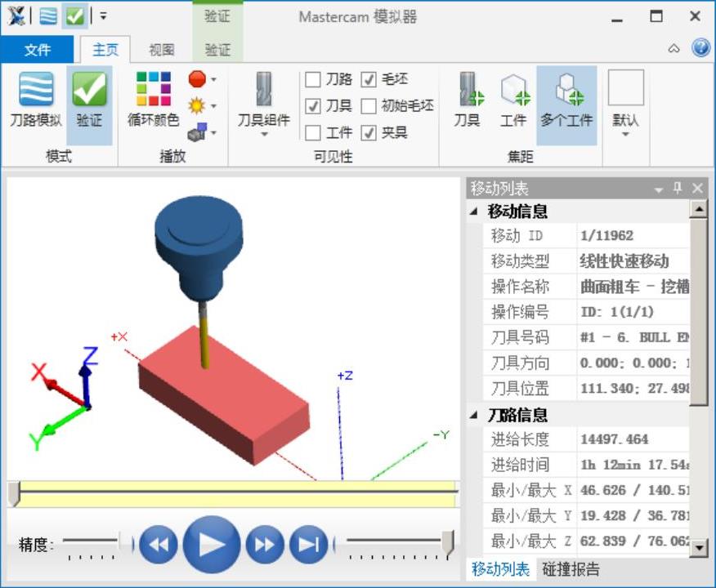Uncheck the 刀具 tool visibility checkbox

pyautogui.click(x=313, y=106)
